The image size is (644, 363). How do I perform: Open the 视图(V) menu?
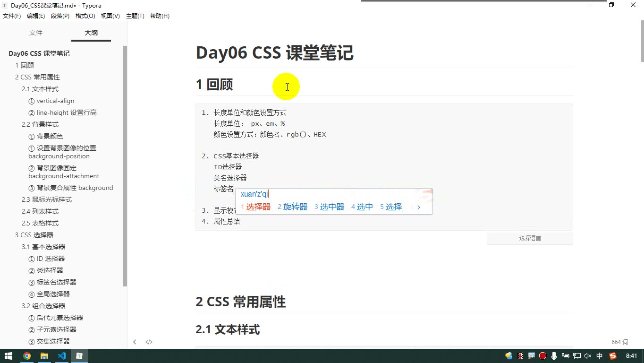110,16
